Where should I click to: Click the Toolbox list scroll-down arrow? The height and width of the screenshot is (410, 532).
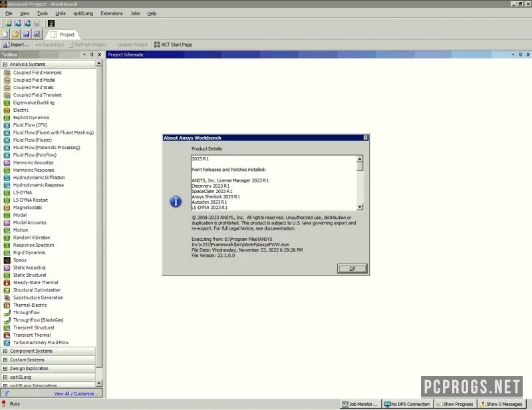(x=98, y=383)
